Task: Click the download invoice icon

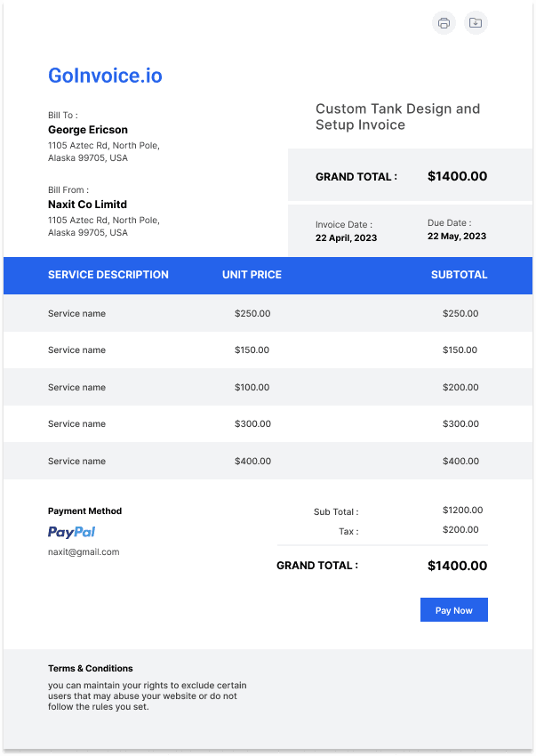Action: point(476,22)
